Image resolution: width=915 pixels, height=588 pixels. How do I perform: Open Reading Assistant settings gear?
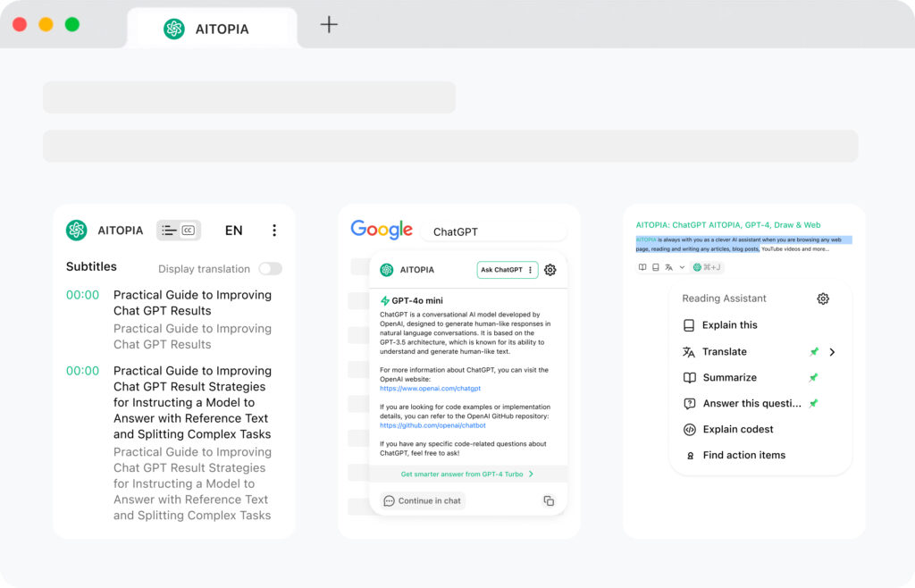tap(823, 298)
